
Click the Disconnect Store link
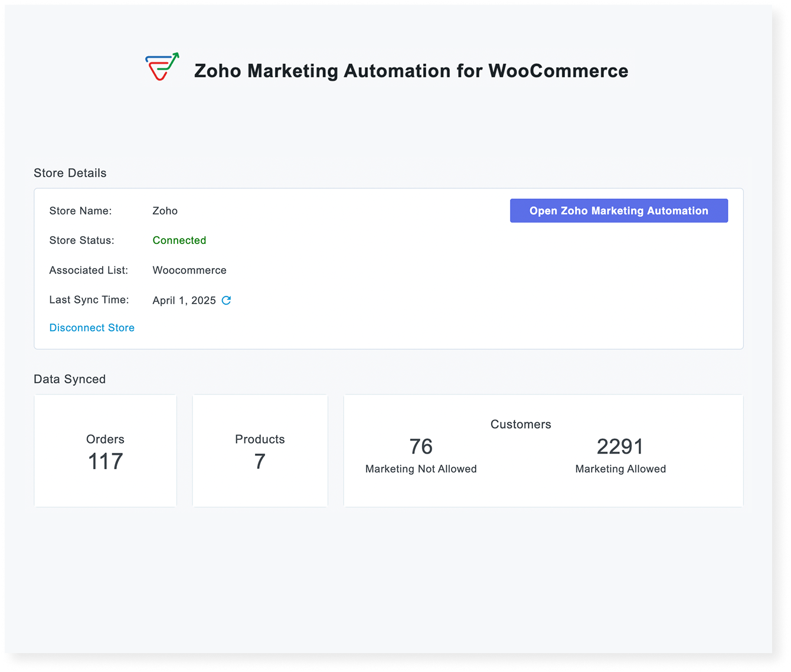coord(92,328)
